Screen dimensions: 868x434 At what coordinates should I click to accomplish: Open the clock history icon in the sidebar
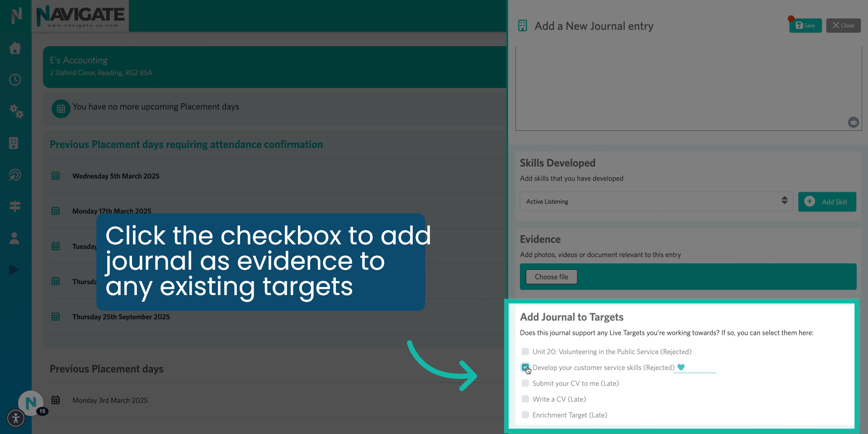click(15, 80)
